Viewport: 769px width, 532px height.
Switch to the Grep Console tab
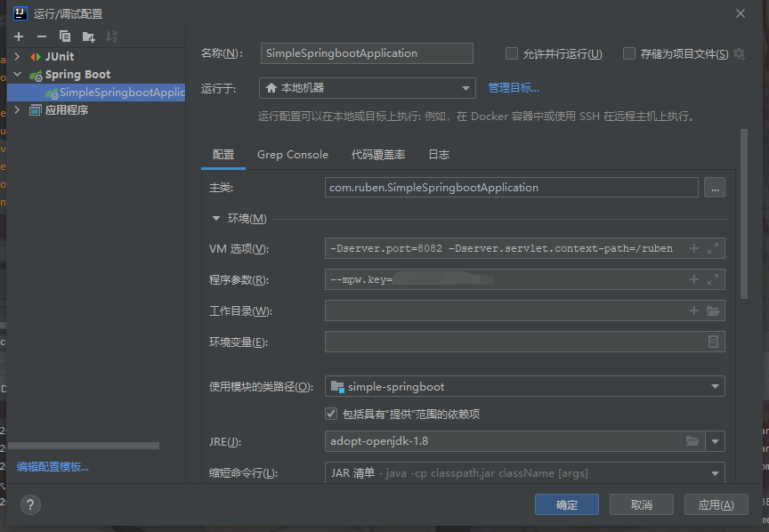(x=292, y=155)
